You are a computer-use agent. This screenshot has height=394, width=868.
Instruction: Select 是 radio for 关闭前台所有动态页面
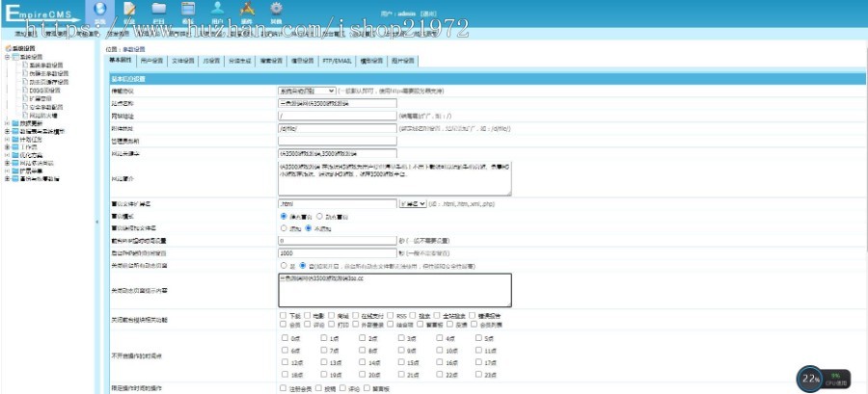tap(284, 265)
